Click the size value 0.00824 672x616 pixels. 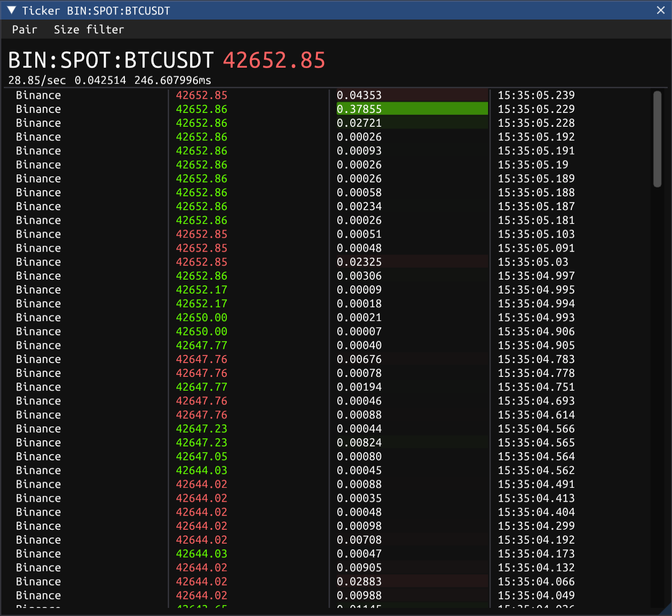pyautogui.click(x=359, y=443)
